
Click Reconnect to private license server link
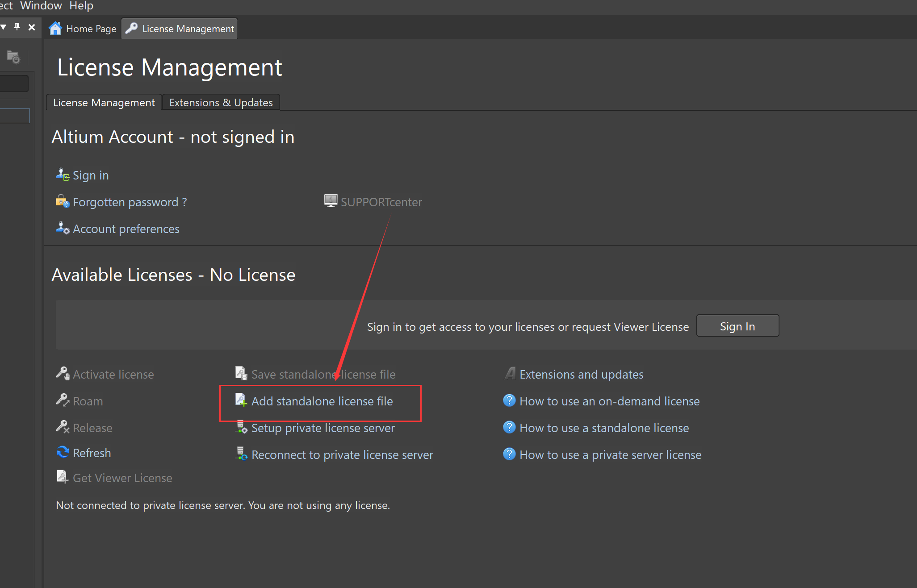click(342, 455)
